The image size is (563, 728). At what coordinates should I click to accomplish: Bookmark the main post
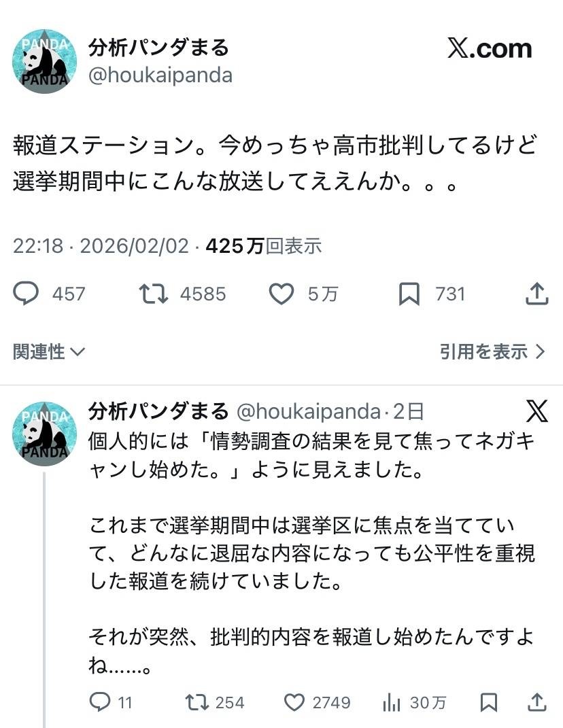pyautogui.click(x=409, y=294)
